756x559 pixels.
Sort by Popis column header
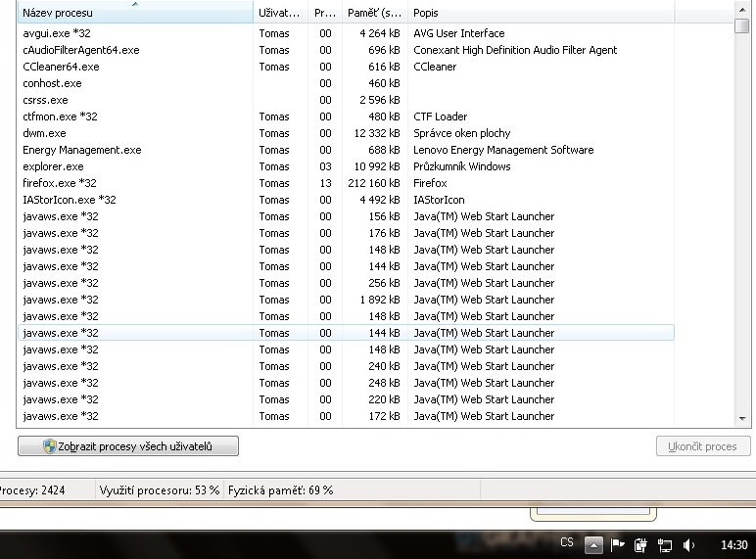pos(541,13)
